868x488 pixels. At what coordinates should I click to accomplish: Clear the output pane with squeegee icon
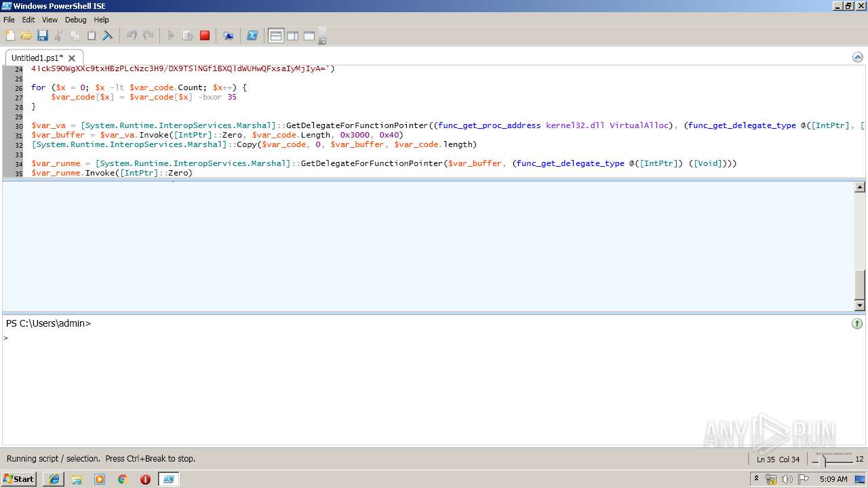coord(107,36)
